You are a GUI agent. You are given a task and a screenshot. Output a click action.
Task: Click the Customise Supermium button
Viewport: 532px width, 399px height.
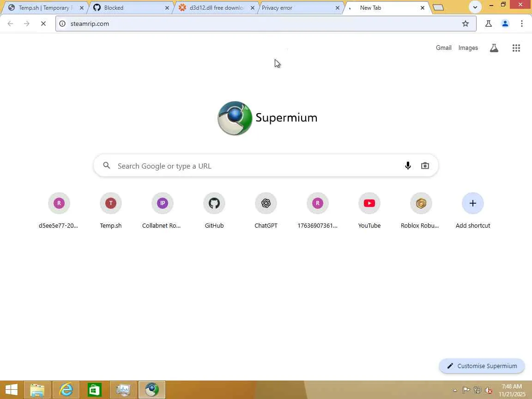coord(482,366)
